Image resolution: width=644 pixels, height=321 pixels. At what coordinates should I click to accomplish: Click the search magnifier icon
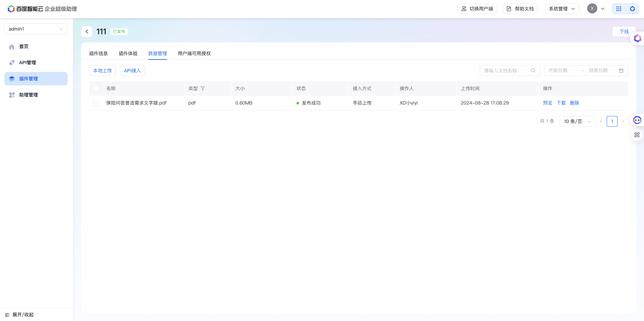[x=533, y=71]
